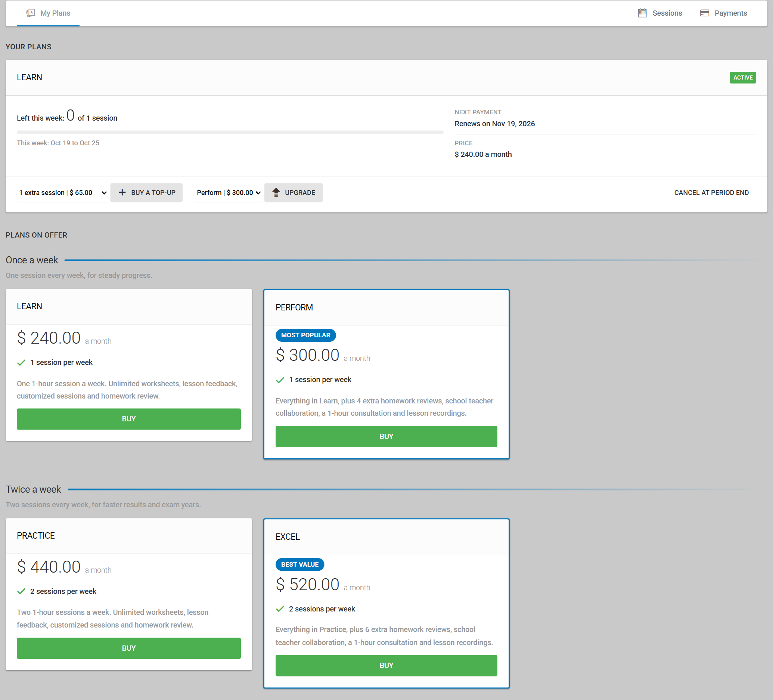This screenshot has height=700, width=773.
Task: Buy the Practice plan at $440.00
Action: click(x=129, y=648)
